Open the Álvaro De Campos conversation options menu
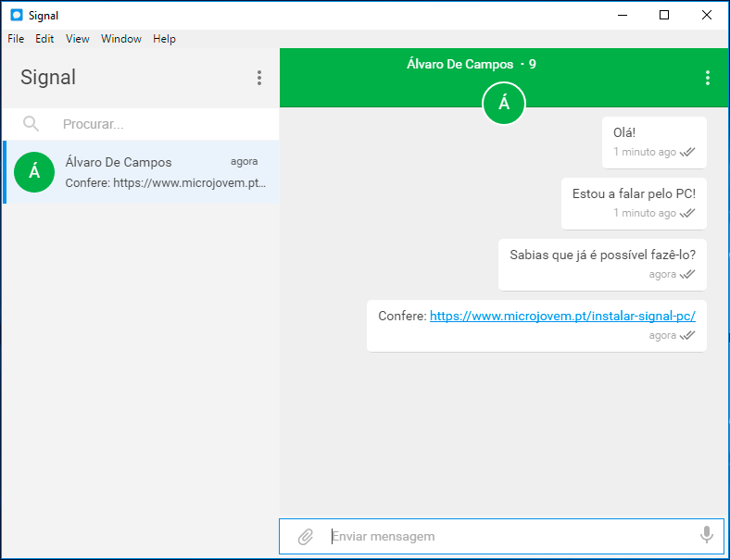 click(707, 78)
